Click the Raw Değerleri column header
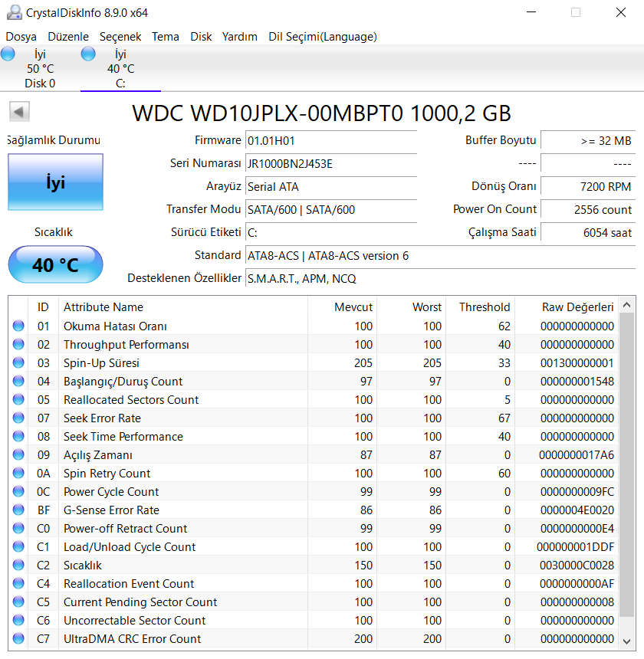Image resolution: width=644 pixels, height=659 pixels. tap(567, 307)
